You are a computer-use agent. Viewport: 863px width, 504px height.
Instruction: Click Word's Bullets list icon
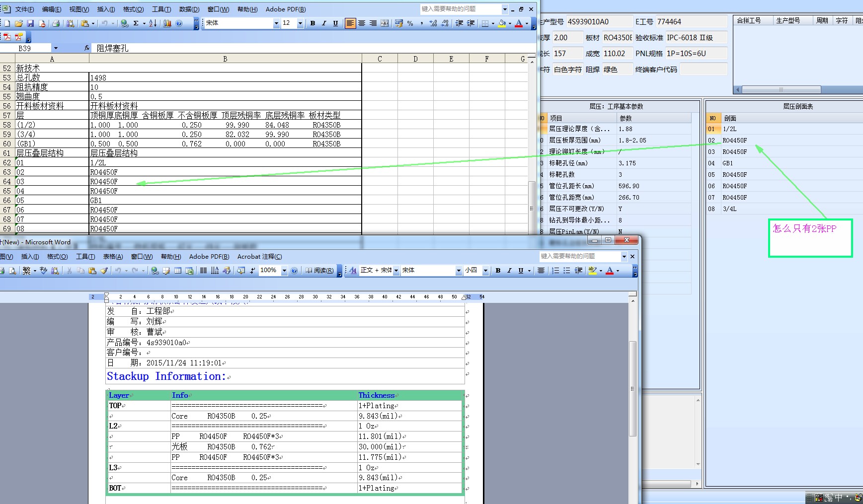(567, 271)
